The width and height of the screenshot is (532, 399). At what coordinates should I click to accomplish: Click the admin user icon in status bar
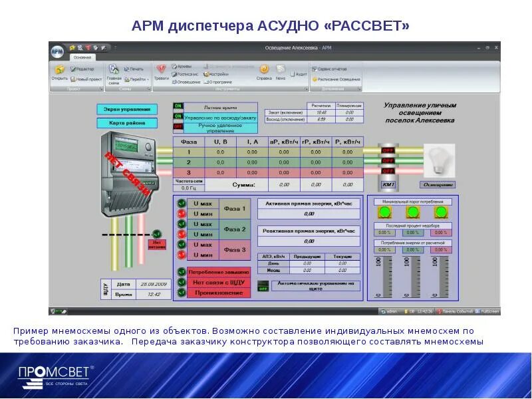(x=389, y=311)
